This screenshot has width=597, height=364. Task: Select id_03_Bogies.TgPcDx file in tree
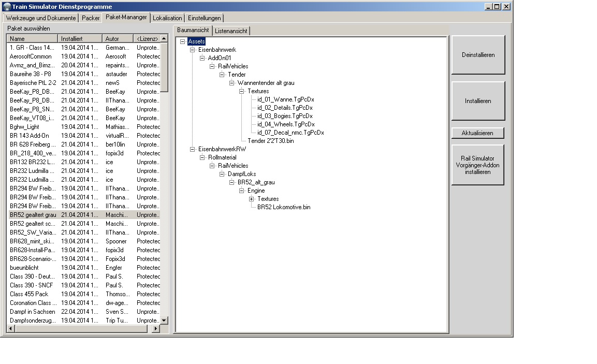[285, 116]
